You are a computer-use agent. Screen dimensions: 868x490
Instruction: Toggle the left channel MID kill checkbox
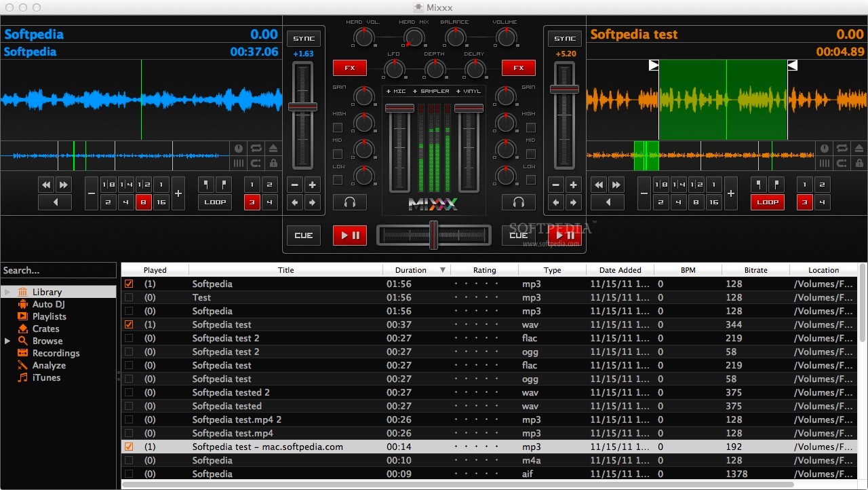tap(338, 154)
